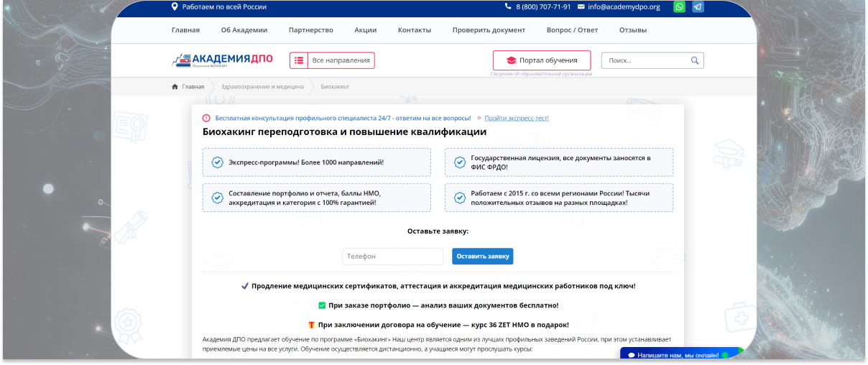This screenshot has width=868, height=365.
Task: Click the checkmark badge beside Работаем с 2015 г.
Action: point(459,198)
